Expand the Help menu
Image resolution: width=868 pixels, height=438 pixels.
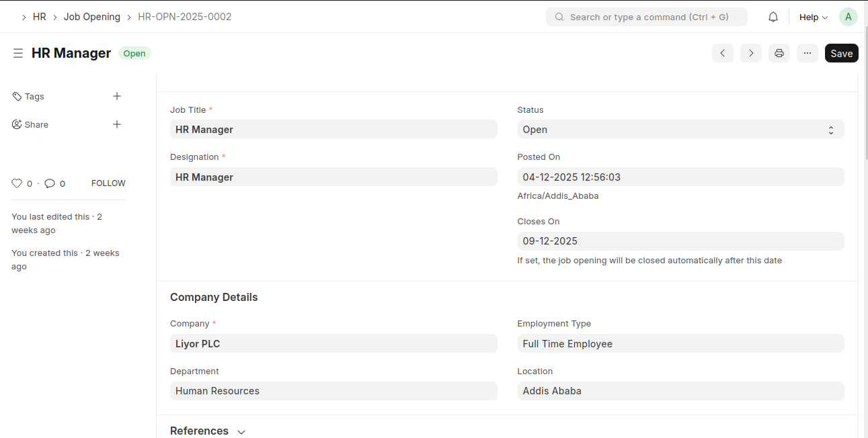point(813,17)
